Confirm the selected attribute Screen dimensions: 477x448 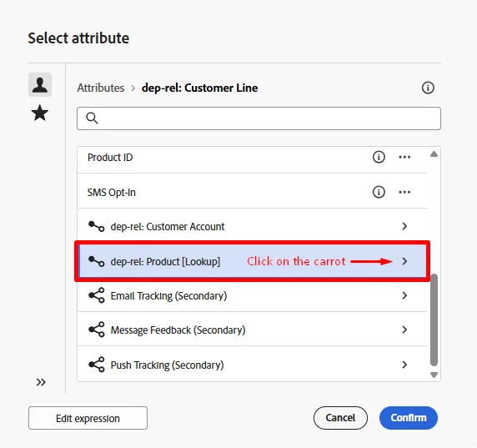pos(409,418)
